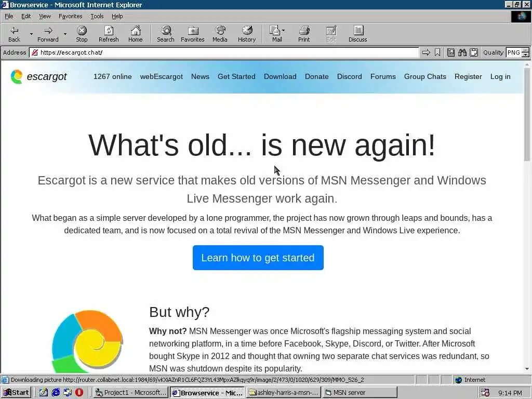Click the address bar URL field

pyautogui.click(x=224, y=52)
